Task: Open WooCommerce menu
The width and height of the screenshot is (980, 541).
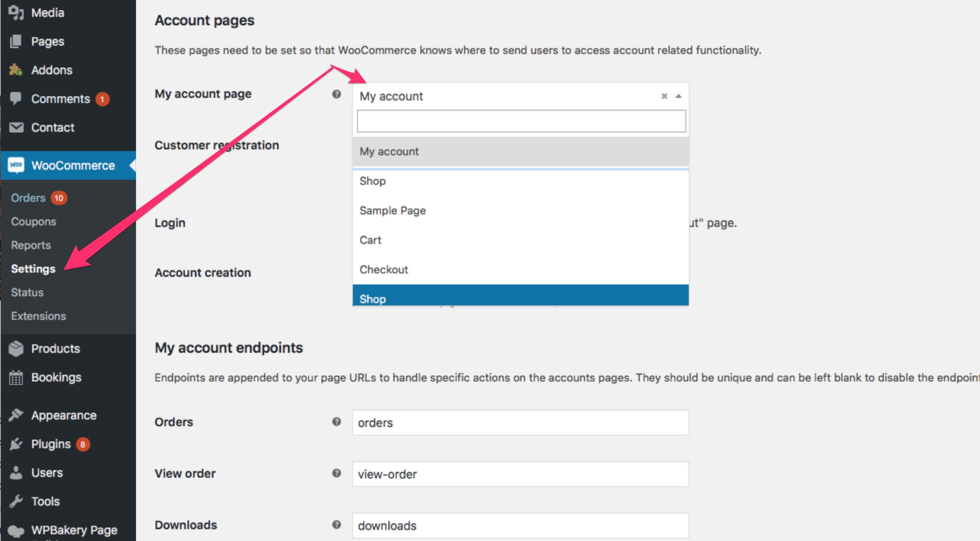Action: [73, 165]
